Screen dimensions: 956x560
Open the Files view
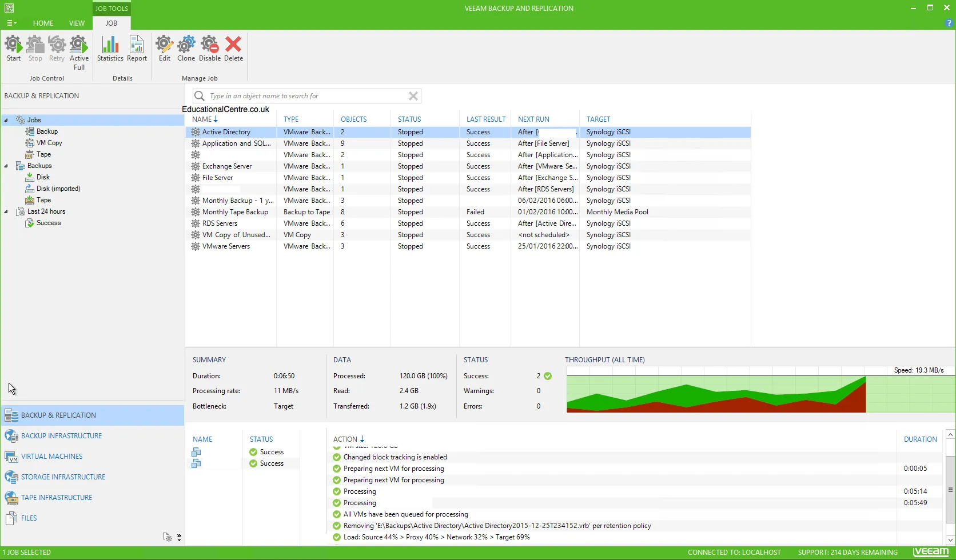coord(93,518)
